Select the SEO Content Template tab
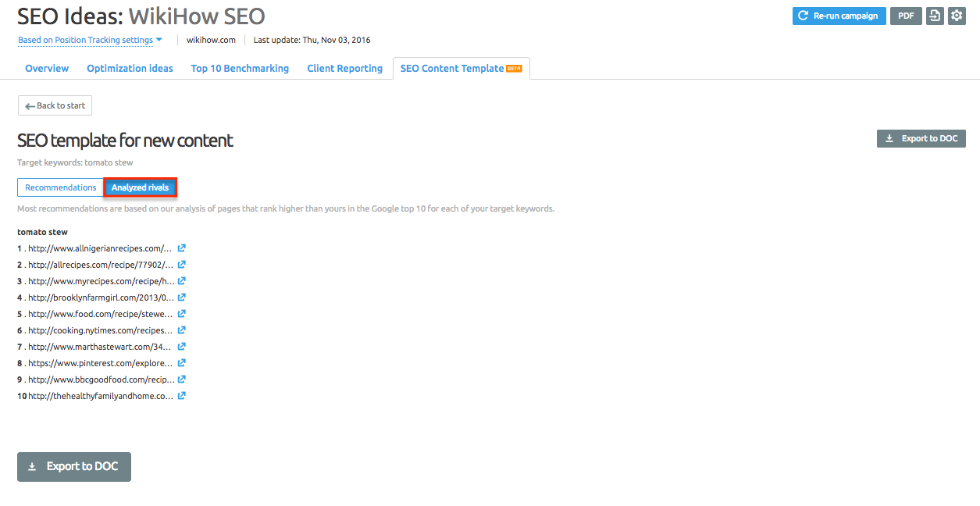 (461, 69)
